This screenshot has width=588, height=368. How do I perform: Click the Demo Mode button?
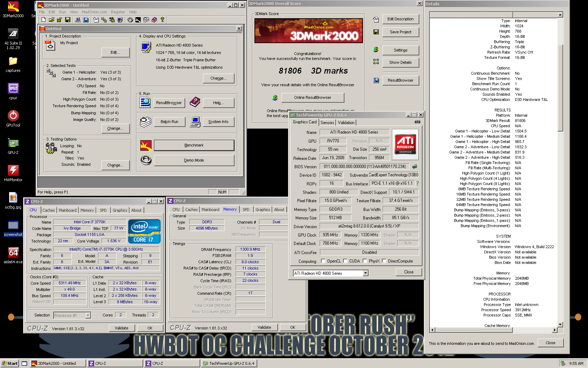point(194,160)
